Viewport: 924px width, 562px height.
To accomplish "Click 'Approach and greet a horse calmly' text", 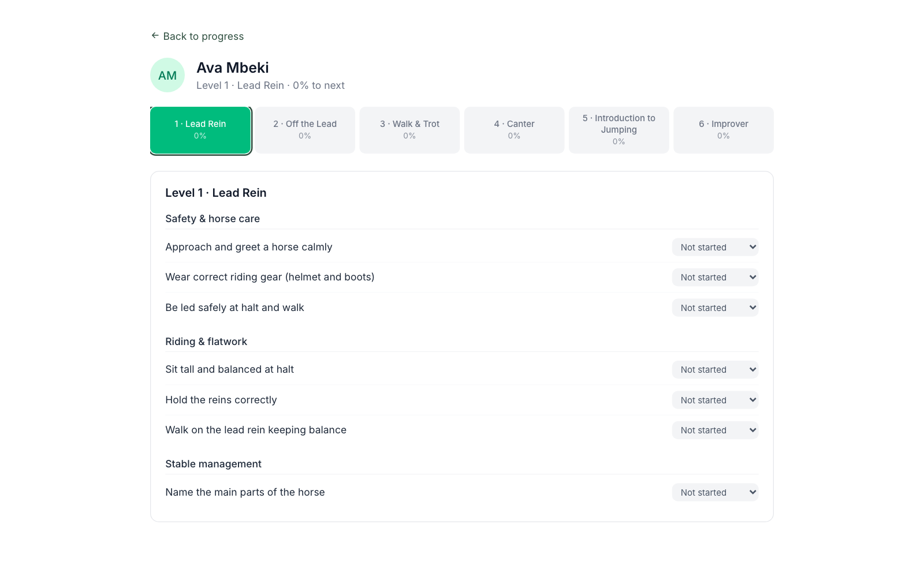I will 249,247.
